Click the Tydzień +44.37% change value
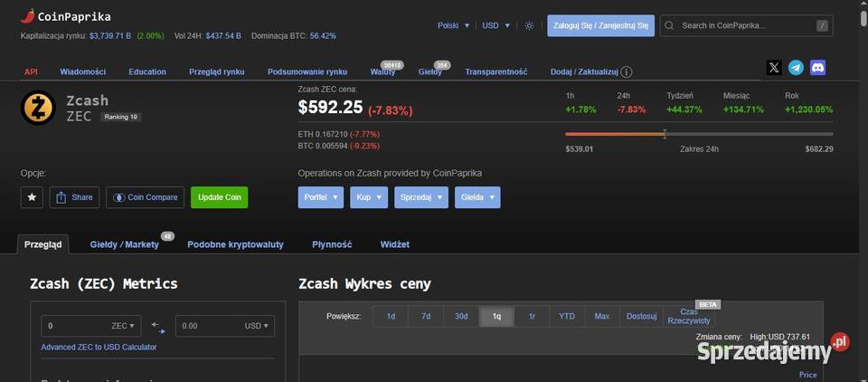The height and width of the screenshot is (382, 868). point(684,110)
